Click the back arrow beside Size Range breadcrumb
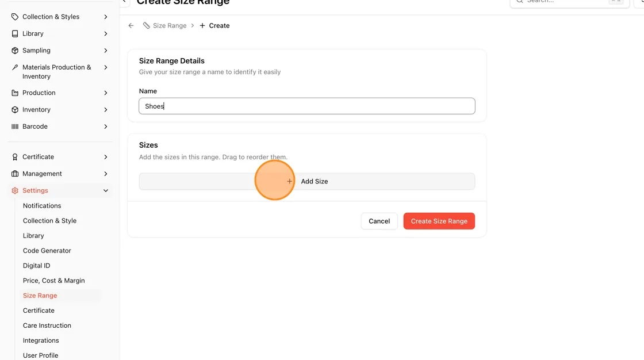644x360 pixels. 131,25
